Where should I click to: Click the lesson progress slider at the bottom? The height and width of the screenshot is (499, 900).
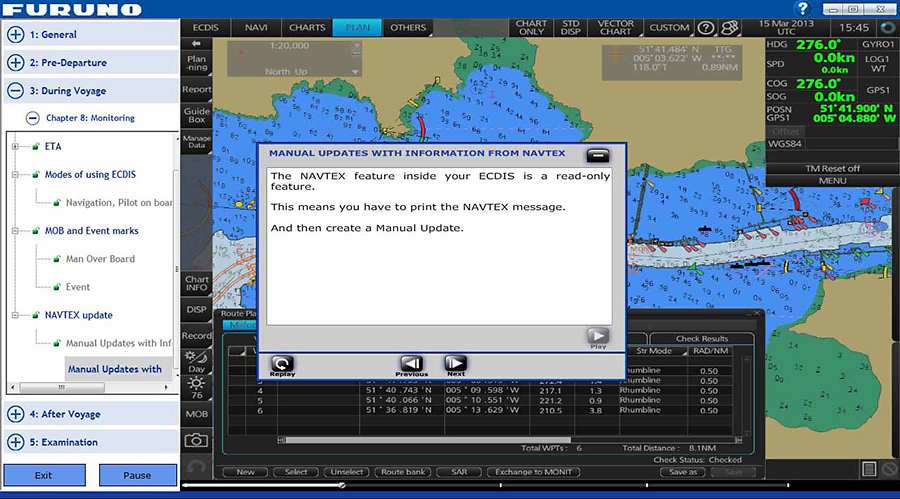342,486
